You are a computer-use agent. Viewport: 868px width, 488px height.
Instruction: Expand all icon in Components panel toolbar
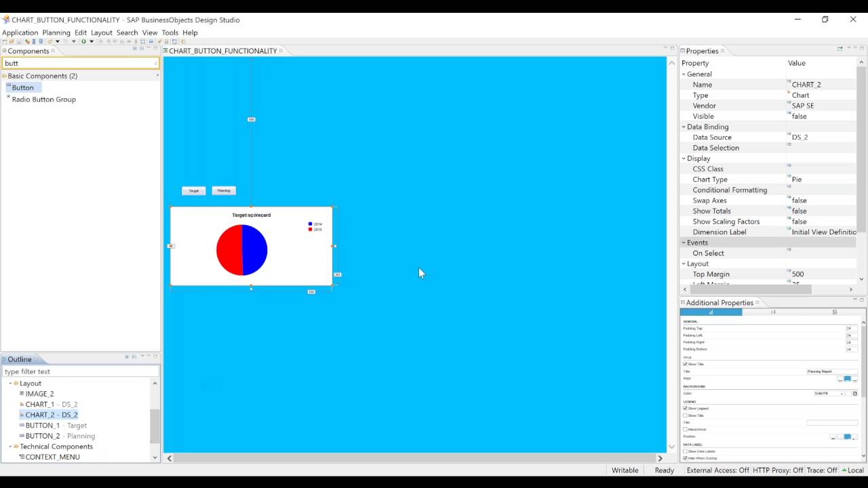point(134,49)
